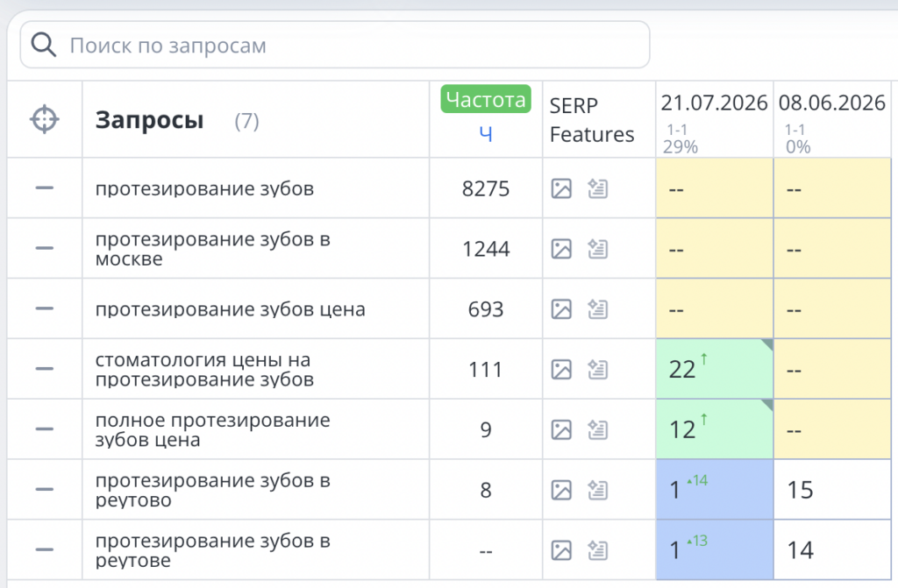Select query 'протезирование зубов в москве'

[x=212, y=249]
